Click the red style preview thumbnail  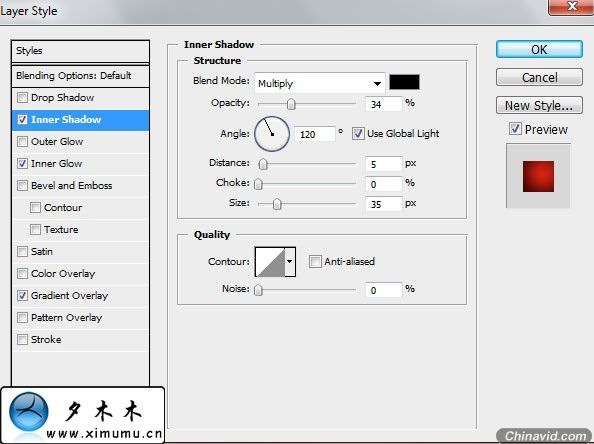pyautogui.click(x=538, y=176)
